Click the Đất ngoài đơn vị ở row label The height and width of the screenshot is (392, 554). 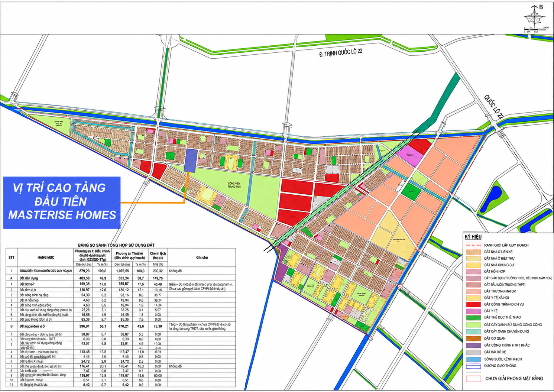[x=32, y=326]
